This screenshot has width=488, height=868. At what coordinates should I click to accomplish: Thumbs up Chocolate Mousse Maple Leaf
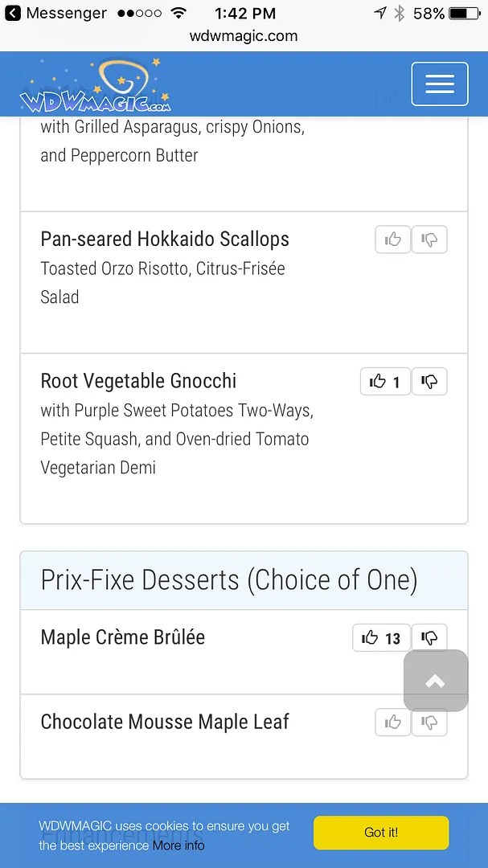coord(393,723)
